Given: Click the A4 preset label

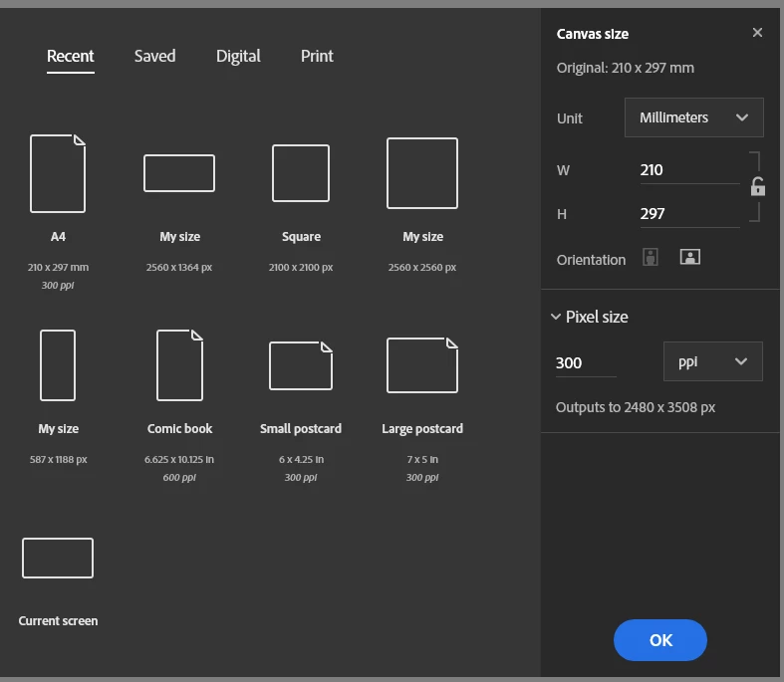Looking at the screenshot, I should tap(58, 237).
